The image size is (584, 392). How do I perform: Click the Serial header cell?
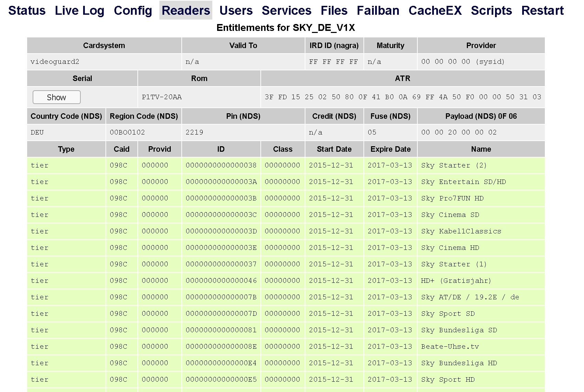point(82,78)
